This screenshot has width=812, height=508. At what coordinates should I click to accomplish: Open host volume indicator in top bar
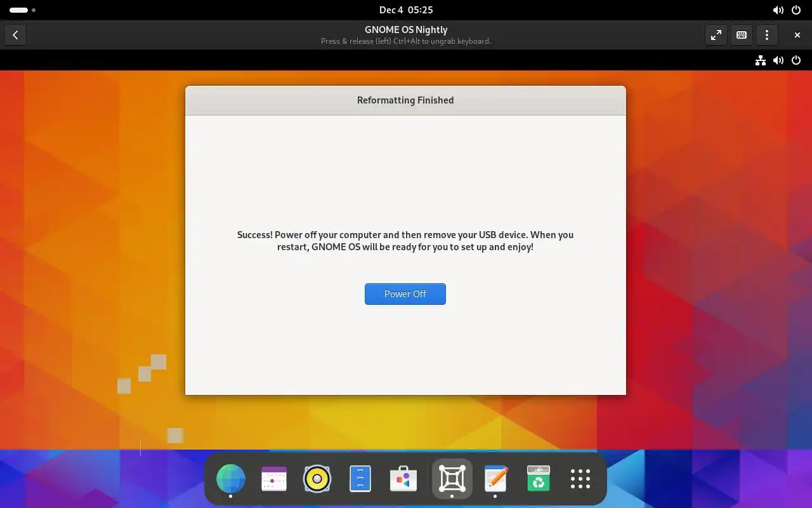point(778,10)
